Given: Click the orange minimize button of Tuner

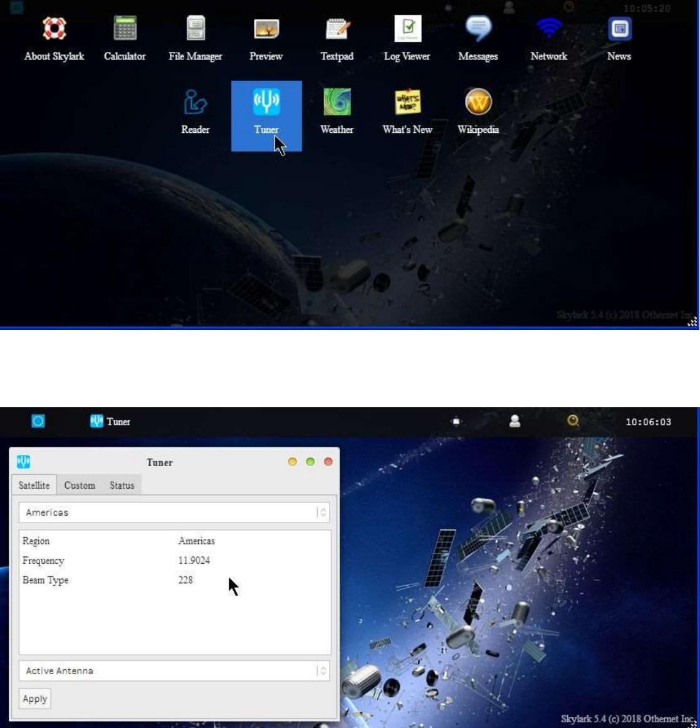Looking at the screenshot, I should tap(292, 462).
